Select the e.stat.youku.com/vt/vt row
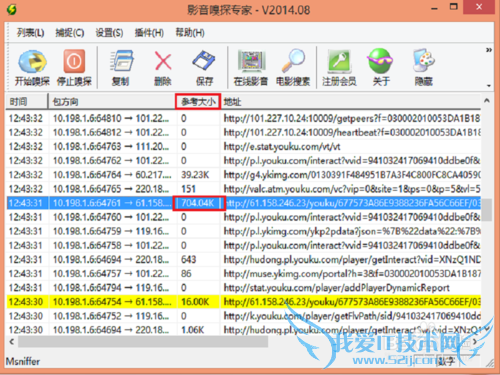The image size is (500, 375). pyautogui.click(x=243, y=146)
